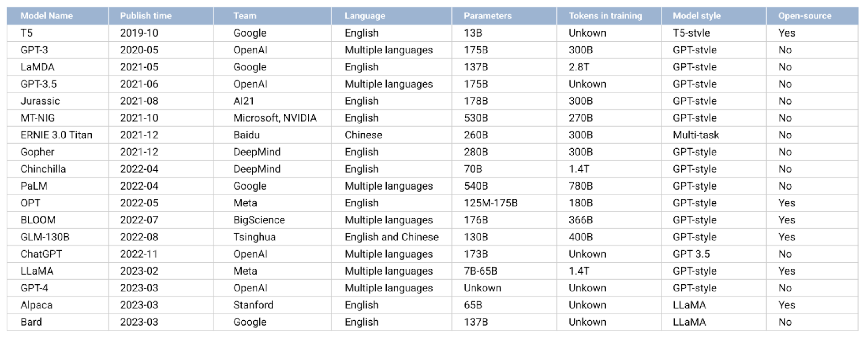Select the Gopher model name cell
This screenshot has height=341, width=868.
tap(58, 152)
